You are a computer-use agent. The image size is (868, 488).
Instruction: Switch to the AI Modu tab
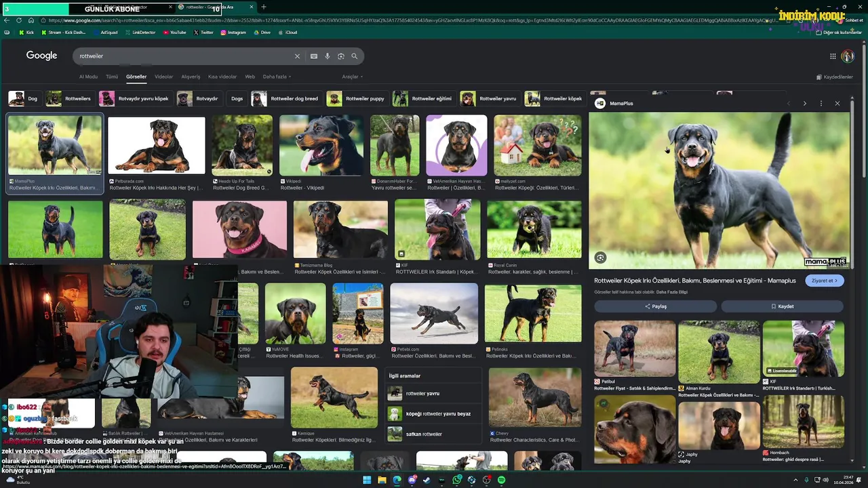pos(88,77)
